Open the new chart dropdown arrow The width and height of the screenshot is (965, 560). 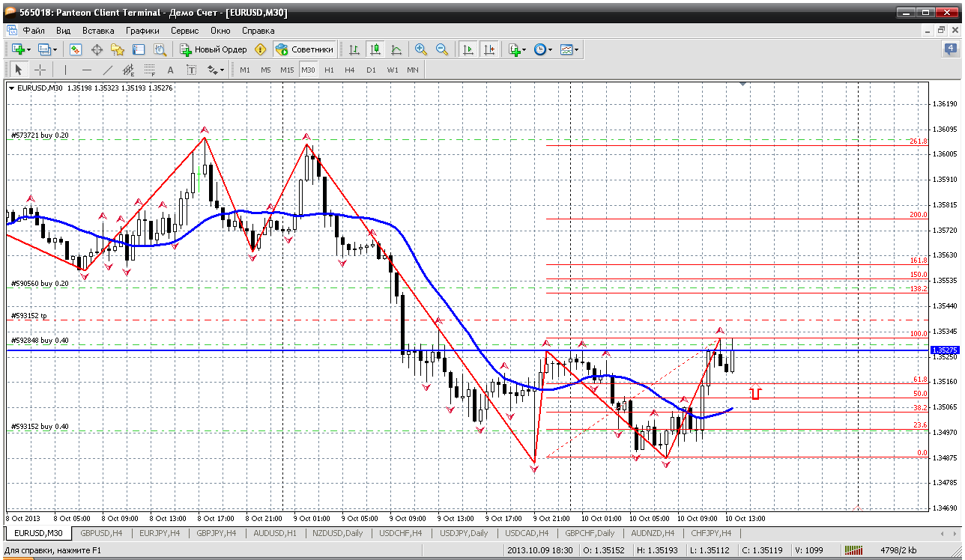(x=28, y=49)
